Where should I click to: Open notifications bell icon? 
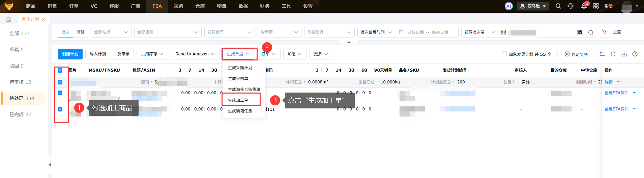point(584,6)
